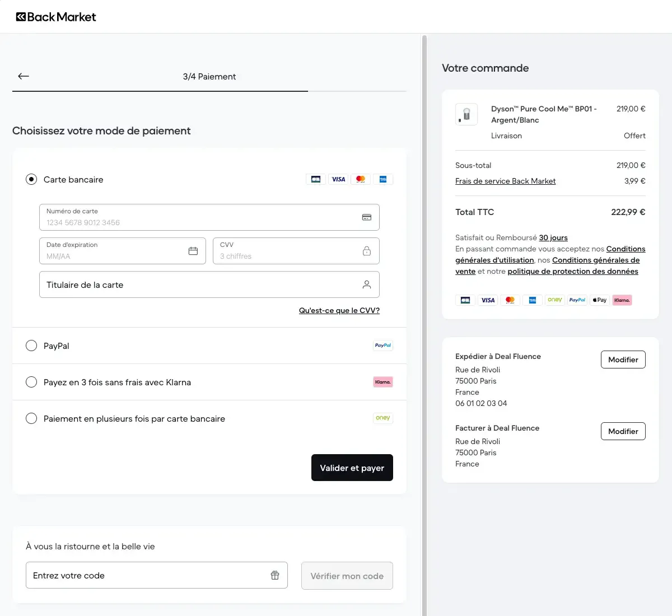Screen dimensions: 672x616
Task: Click the Oney logo next to multi-payment option
Action: 382,418
